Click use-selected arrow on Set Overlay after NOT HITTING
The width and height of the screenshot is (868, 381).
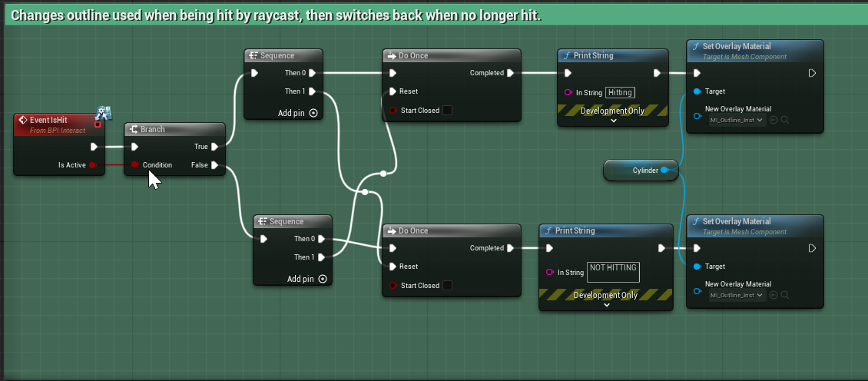pyautogui.click(x=774, y=295)
